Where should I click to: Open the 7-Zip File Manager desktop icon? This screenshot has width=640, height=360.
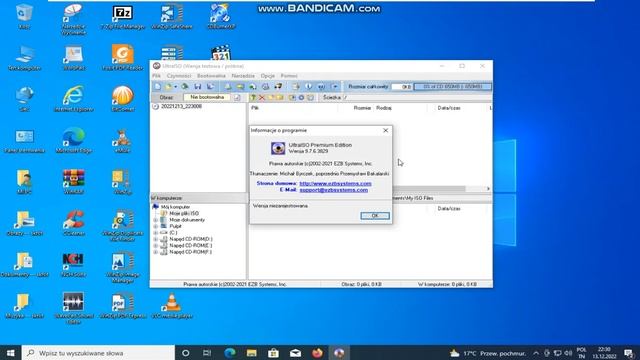click(122, 17)
